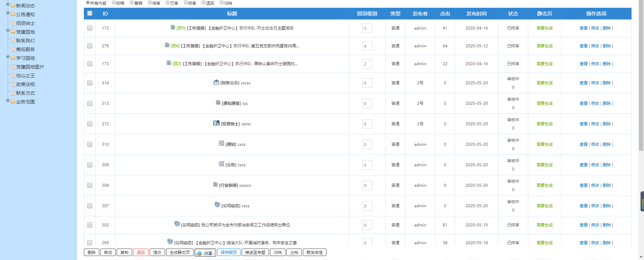Click the vertical scrollbar on the right edge
Viewport: 644px width, 260px height.
click(x=641, y=76)
